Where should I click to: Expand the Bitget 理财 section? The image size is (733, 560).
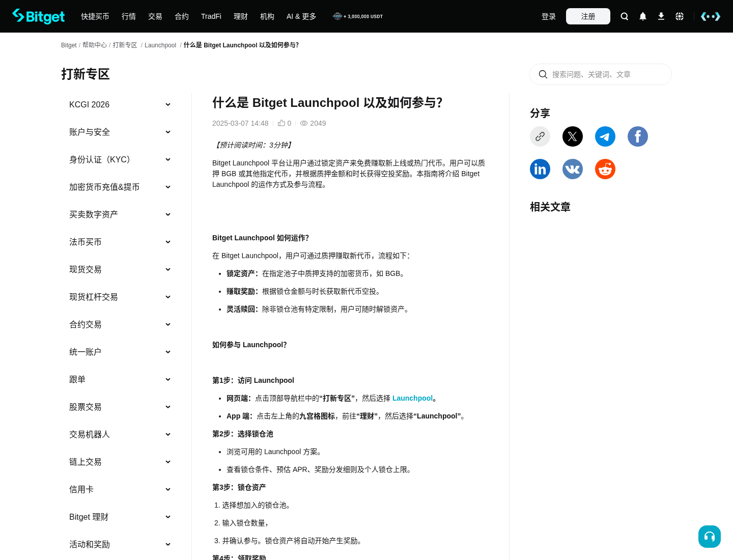coord(120,517)
